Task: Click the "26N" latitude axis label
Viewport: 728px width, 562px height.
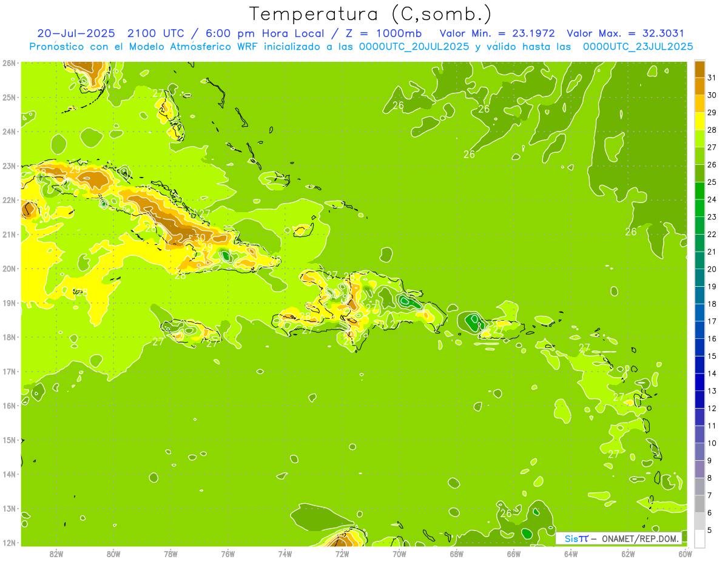Action: coord(9,63)
